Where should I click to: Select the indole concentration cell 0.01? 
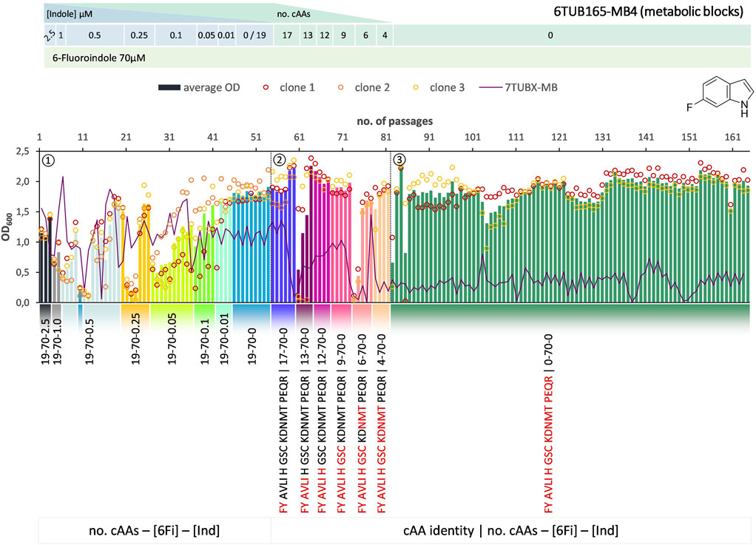pos(226,35)
